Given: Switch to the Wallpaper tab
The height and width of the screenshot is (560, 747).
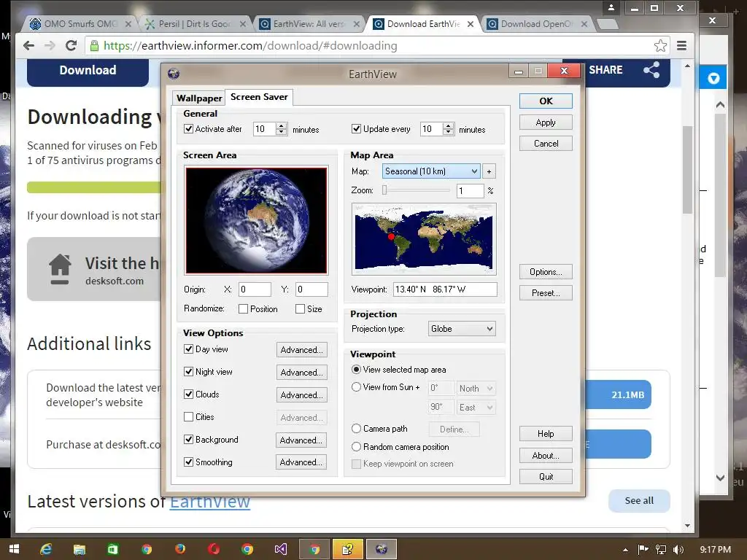Looking at the screenshot, I should 199,98.
